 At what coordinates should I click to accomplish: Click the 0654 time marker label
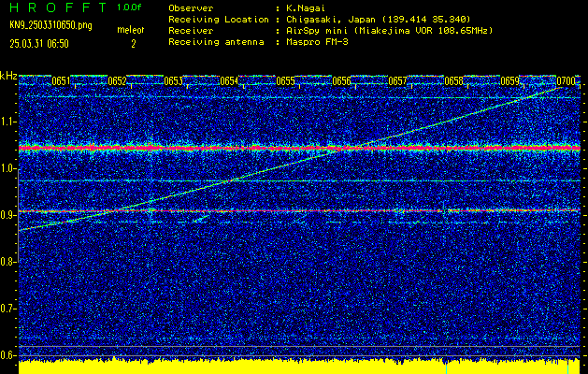click(x=229, y=81)
